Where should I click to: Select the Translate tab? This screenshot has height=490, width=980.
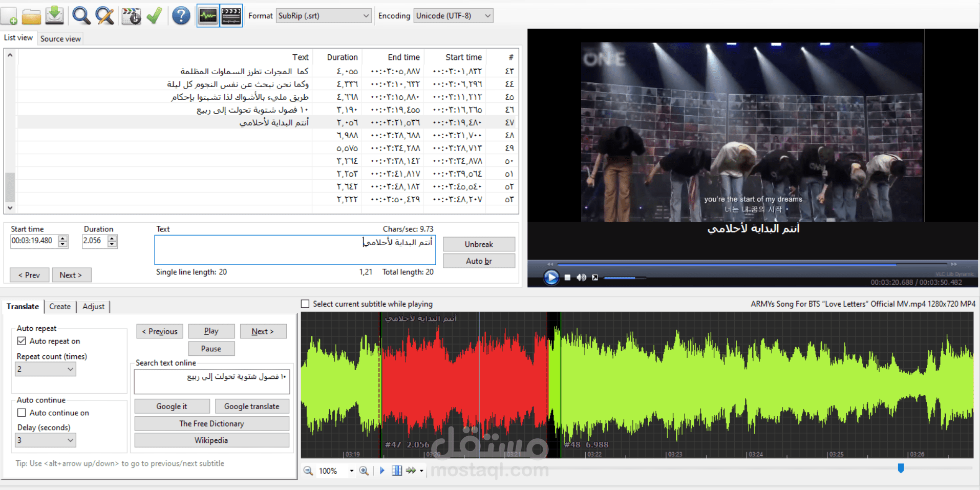tap(23, 306)
